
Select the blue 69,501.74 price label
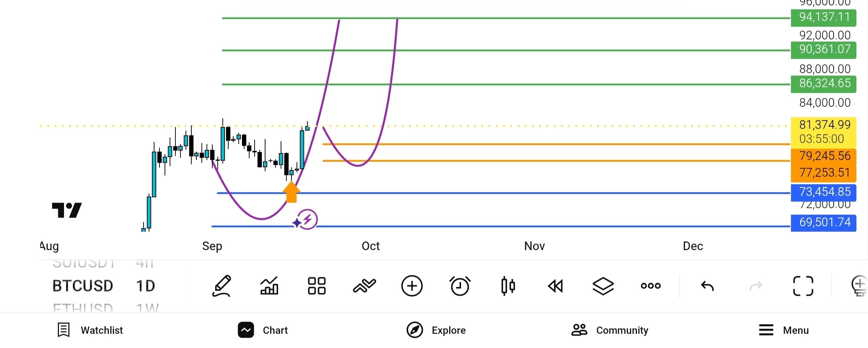[824, 223]
